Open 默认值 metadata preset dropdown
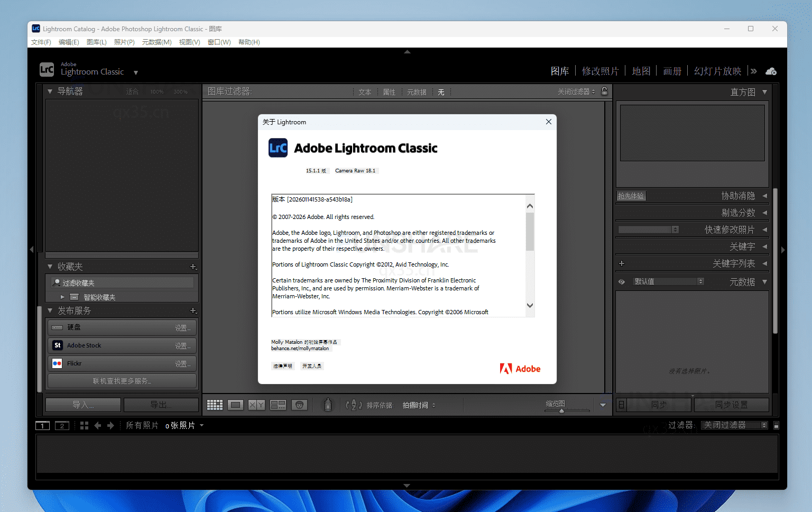 click(x=669, y=281)
